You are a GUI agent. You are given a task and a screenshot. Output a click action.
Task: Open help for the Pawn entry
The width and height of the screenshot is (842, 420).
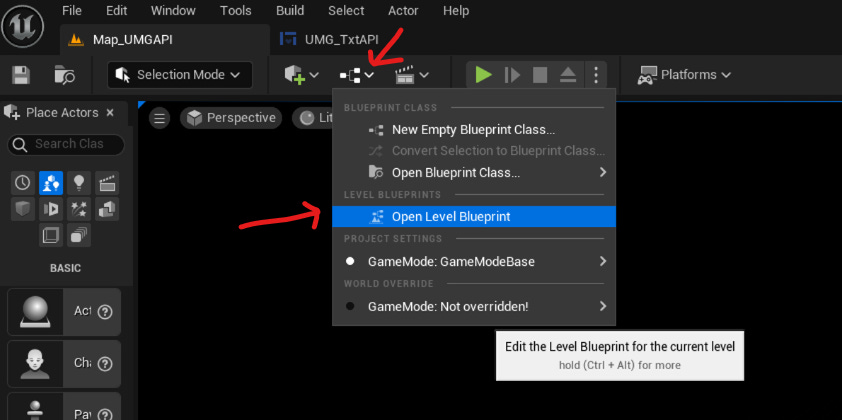pyautogui.click(x=105, y=415)
